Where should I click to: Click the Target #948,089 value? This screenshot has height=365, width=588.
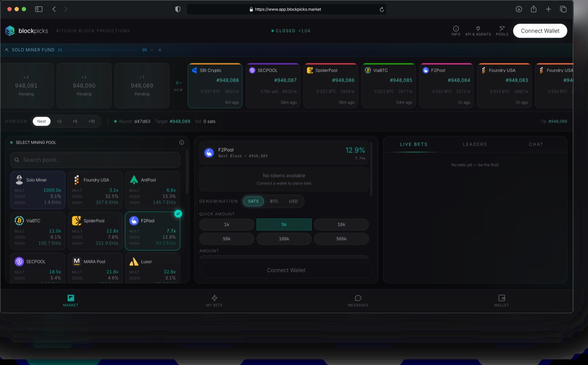pyautogui.click(x=180, y=121)
